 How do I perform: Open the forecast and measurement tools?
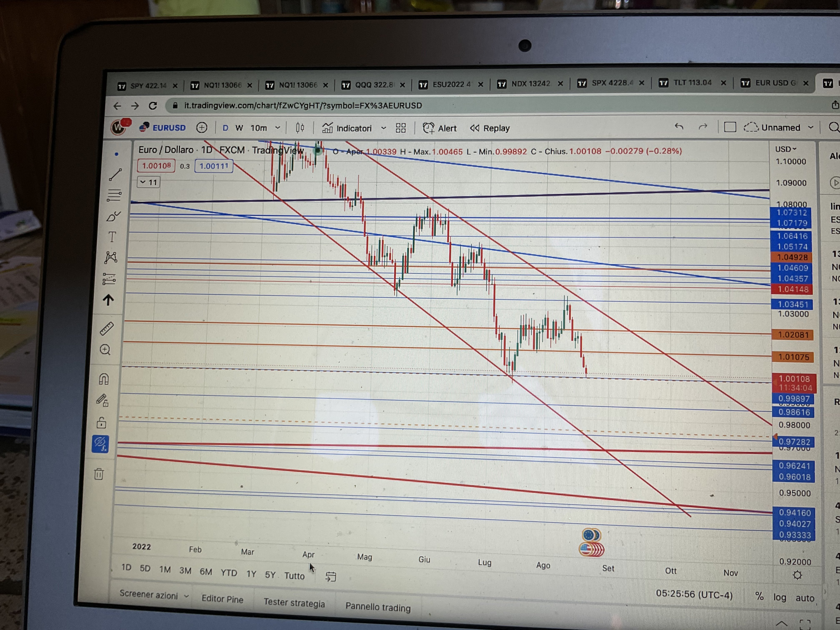point(109,279)
